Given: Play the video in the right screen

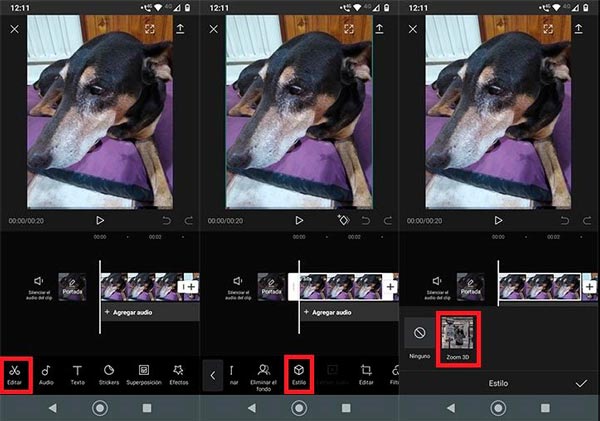Looking at the screenshot, I should click(x=498, y=220).
